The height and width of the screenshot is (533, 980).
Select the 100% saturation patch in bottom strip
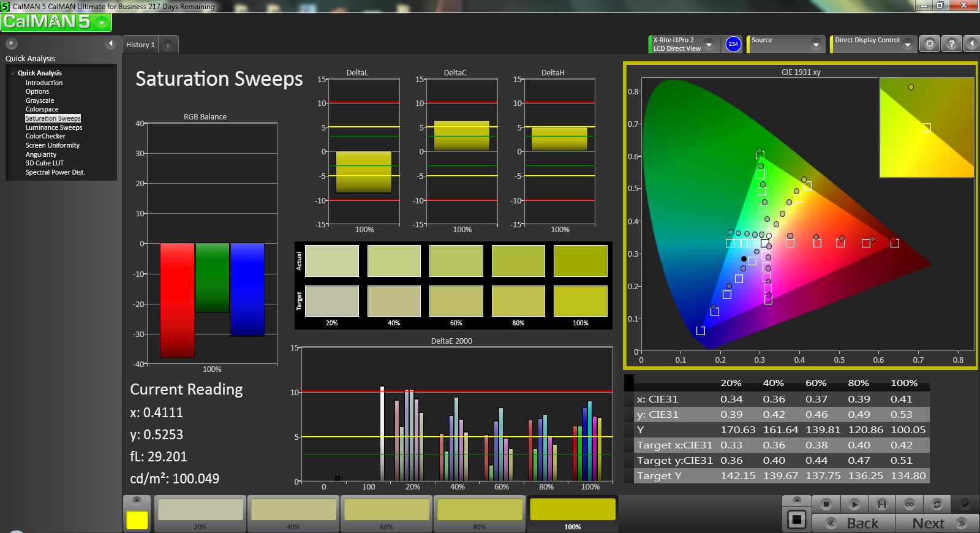pos(573,513)
